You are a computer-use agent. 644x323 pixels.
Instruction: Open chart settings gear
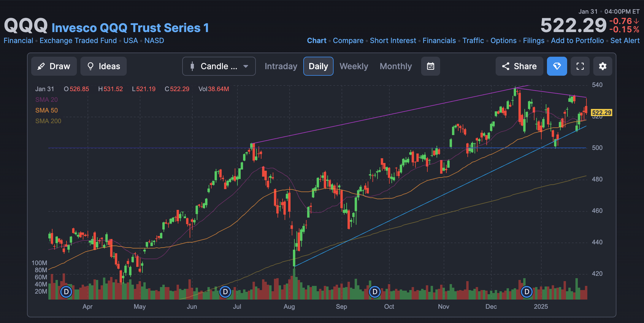coord(603,66)
